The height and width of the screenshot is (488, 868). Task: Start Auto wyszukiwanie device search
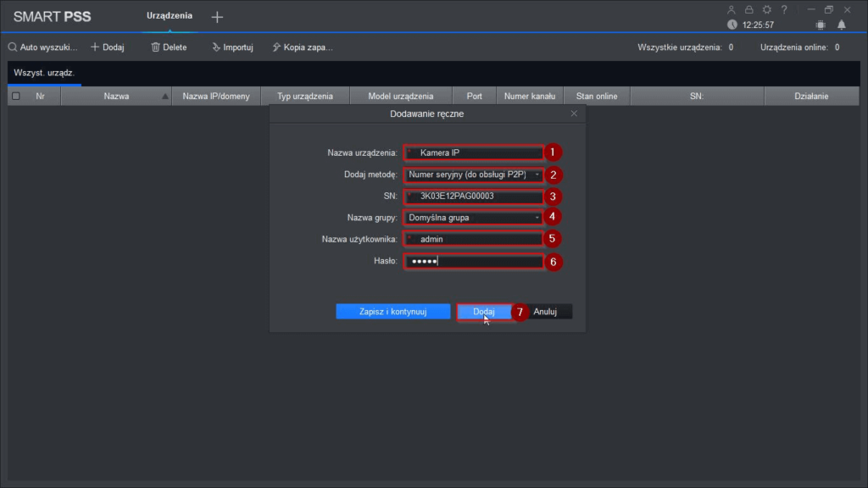[42, 47]
